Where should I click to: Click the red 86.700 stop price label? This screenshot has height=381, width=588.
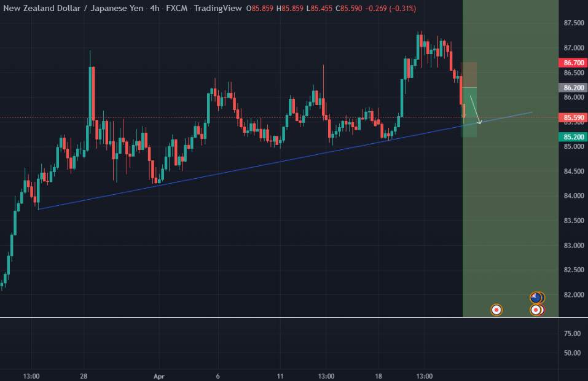point(573,63)
